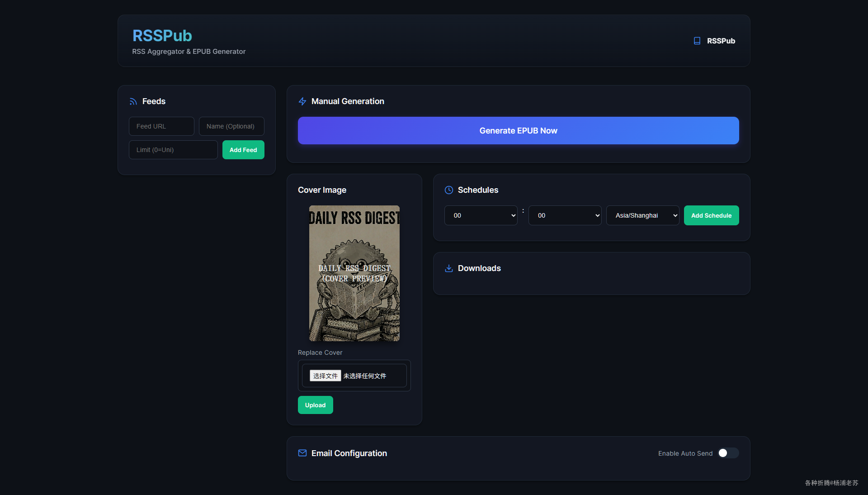
Task: Click the book icon beside RSSPub header
Action: (697, 41)
